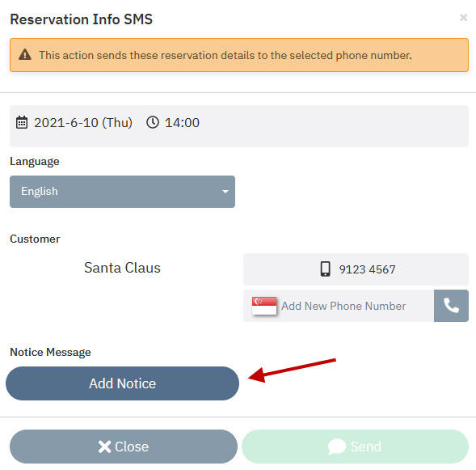Click the speech bubble icon on Send
Viewport: 476px width, 470px height.
[337, 447]
